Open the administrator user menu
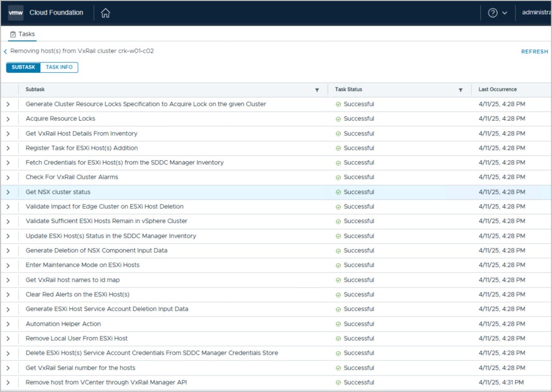The height and width of the screenshot is (392, 552). [x=536, y=13]
